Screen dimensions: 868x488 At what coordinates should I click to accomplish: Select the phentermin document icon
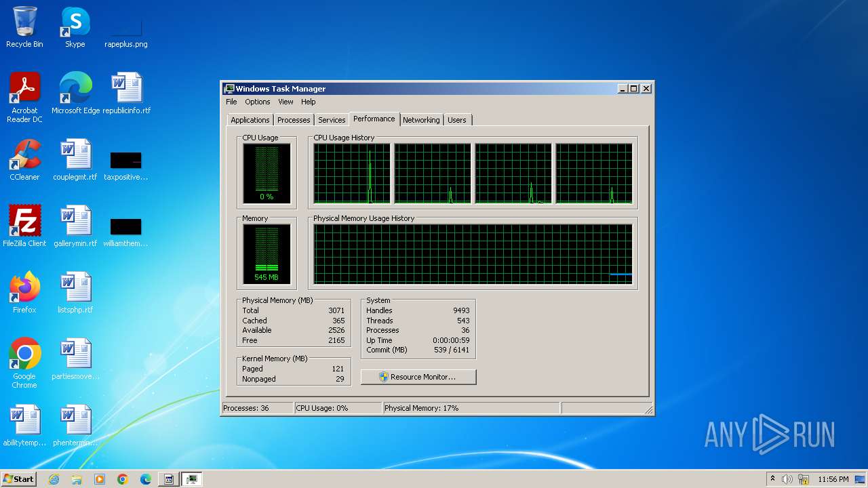(x=75, y=426)
